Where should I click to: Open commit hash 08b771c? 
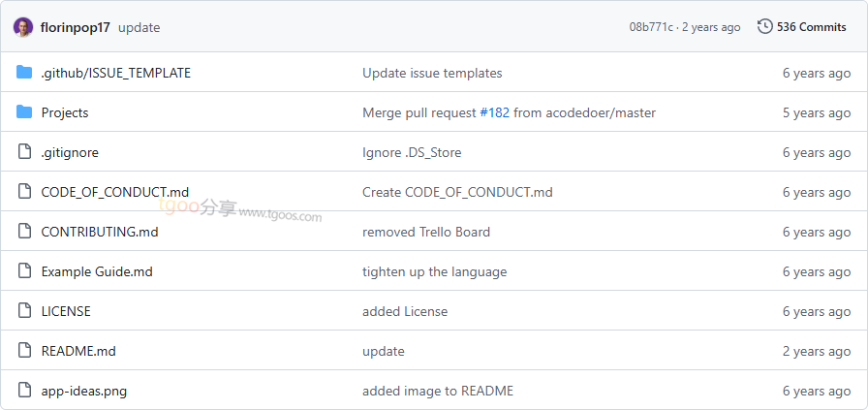pos(650,27)
